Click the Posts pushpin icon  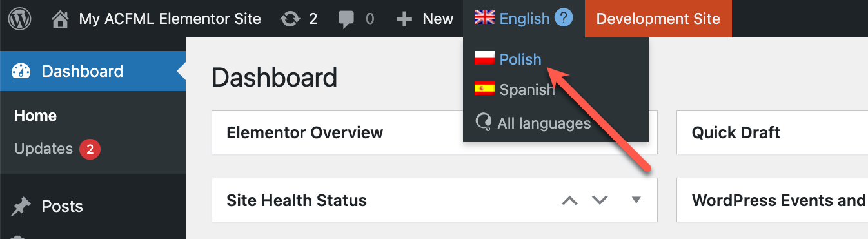point(21,207)
